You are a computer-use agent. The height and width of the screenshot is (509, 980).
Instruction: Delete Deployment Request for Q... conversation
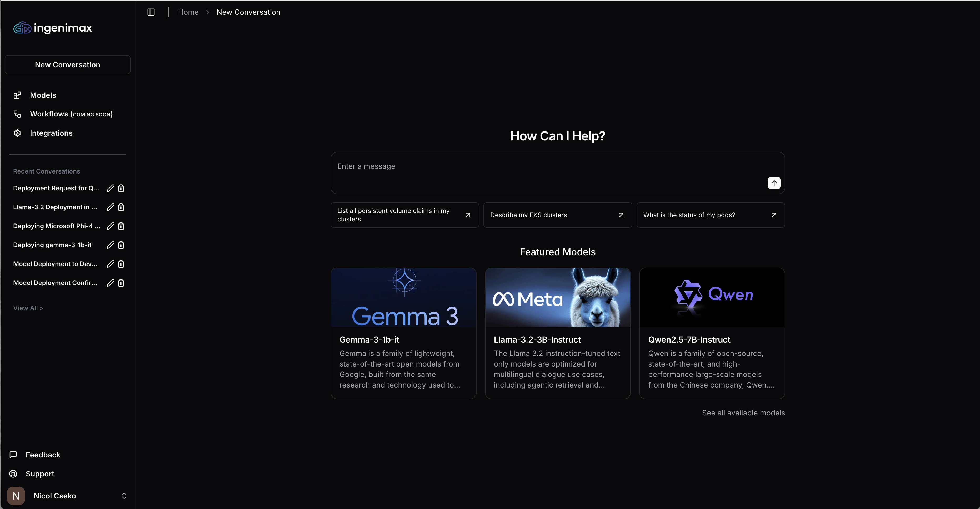click(121, 188)
